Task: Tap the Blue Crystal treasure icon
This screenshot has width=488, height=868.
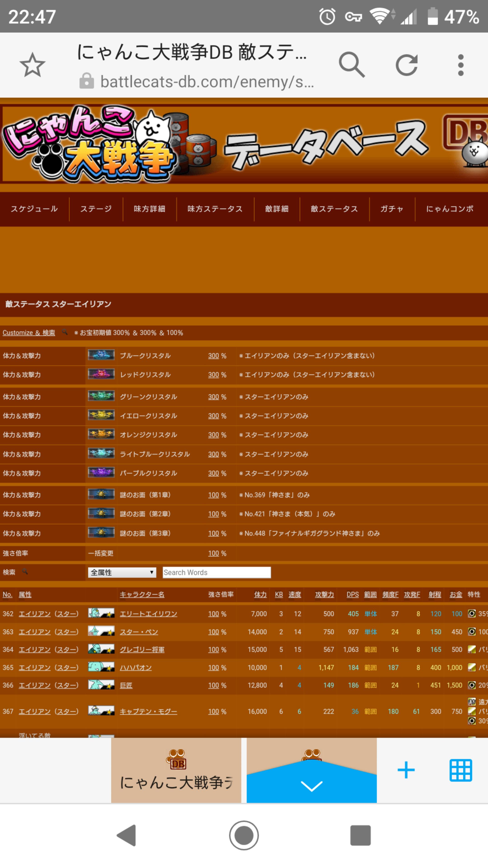Action: coord(101,355)
